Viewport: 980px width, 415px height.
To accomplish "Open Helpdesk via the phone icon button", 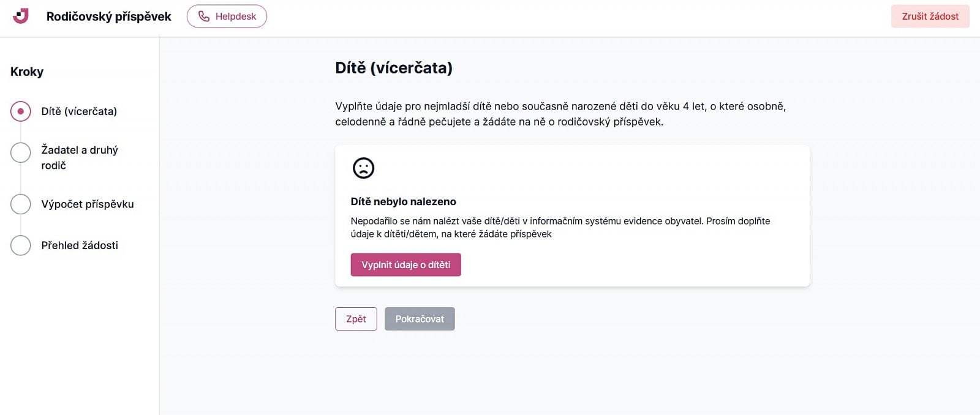I will (x=227, y=17).
